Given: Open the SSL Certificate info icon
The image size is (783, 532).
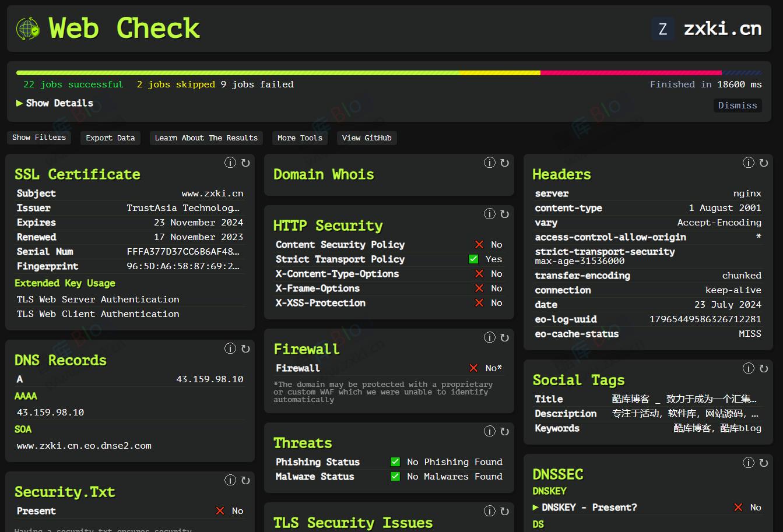Looking at the screenshot, I should click(230, 163).
